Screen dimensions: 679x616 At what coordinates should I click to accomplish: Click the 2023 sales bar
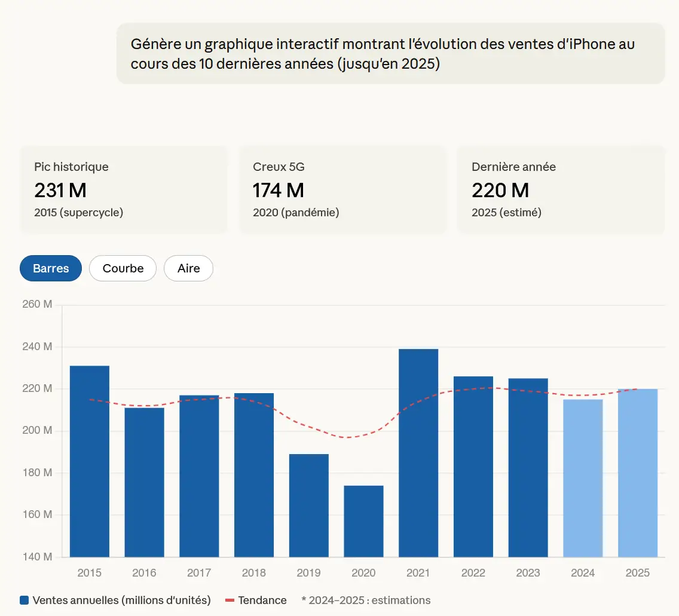click(528, 467)
